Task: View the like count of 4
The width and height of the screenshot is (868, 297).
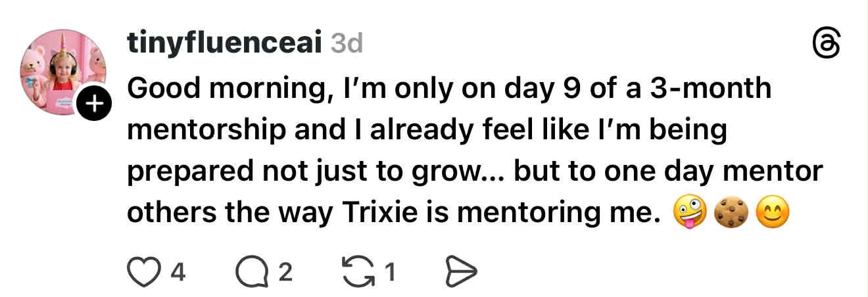Action: pyautogui.click(x=178, y=271)
